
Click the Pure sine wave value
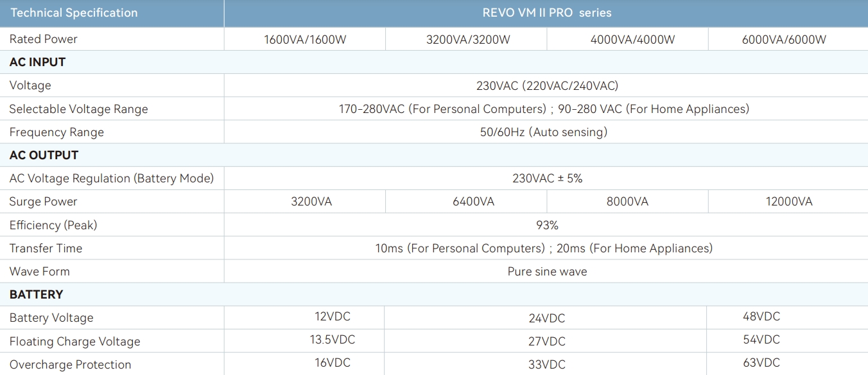(x=547, y=272)
